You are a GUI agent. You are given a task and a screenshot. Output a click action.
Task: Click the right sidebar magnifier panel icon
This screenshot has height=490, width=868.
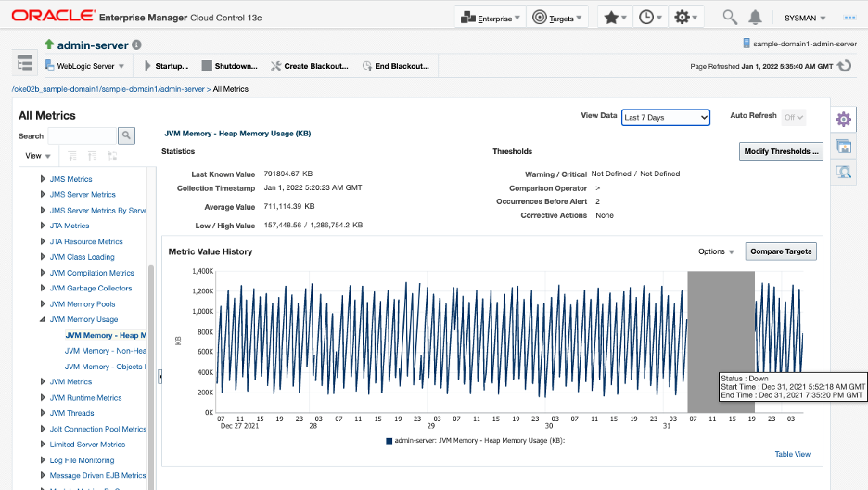pyautogui.click(x=844, y=173)
